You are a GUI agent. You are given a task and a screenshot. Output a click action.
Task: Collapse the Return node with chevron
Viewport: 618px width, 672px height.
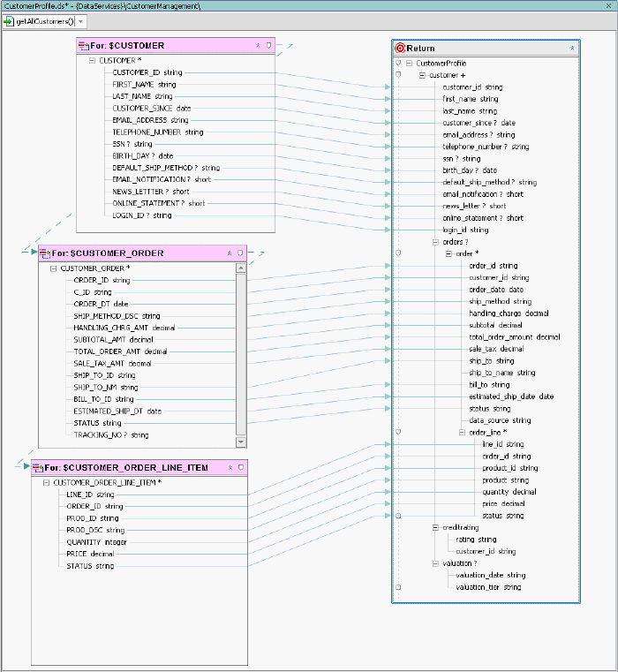click(x=572, y=48)
